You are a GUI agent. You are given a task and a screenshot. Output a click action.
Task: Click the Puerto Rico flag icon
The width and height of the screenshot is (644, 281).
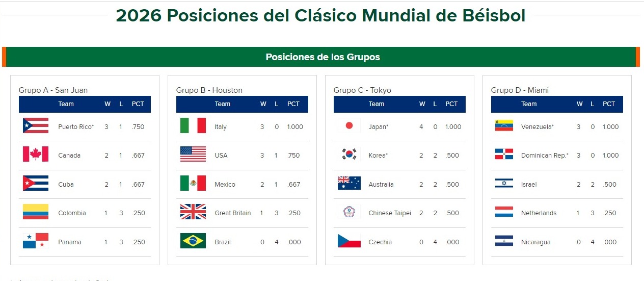36,126
